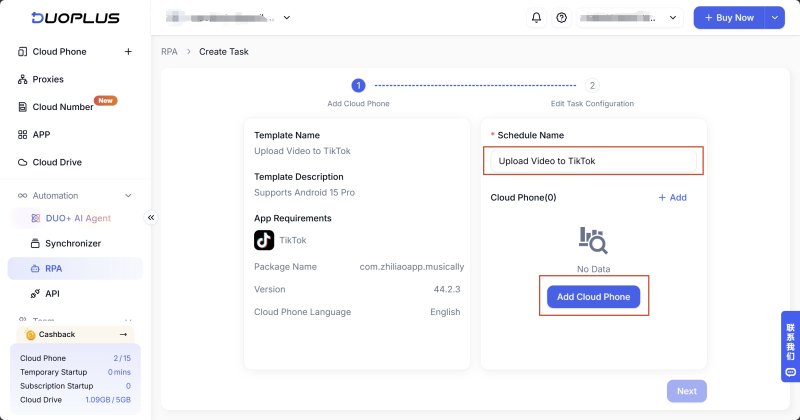Open DUO+ AI Agent
The height and width of the screenshot is (420, 800).
78,218
